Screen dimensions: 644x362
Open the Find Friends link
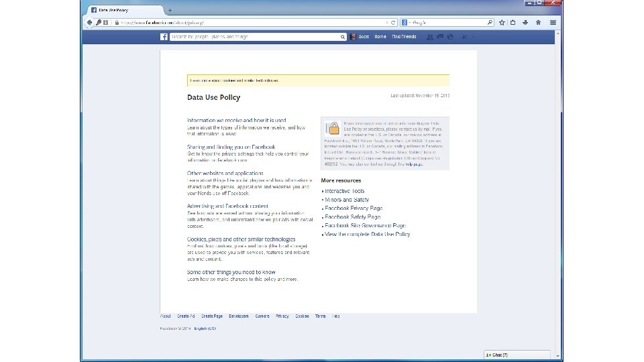click(404, 37)
